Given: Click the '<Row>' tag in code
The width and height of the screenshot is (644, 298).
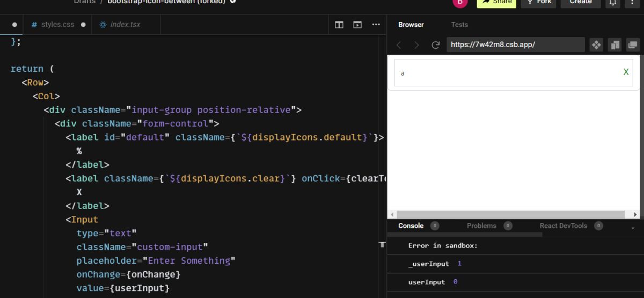Looking at the screenshot, I should tap(35, 83).
